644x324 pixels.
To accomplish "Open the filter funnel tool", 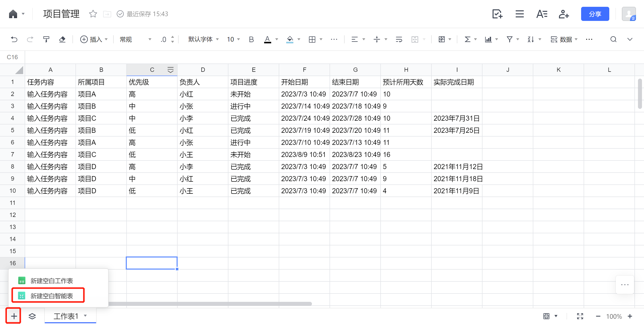I will point(509,39).
